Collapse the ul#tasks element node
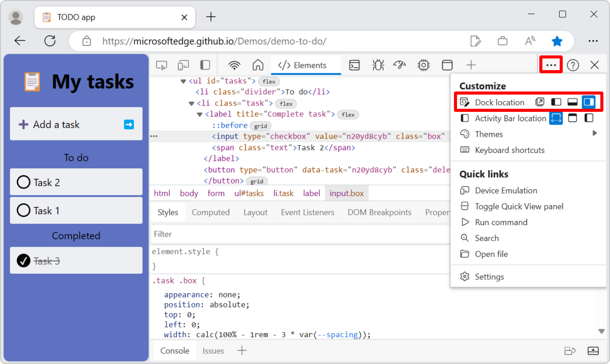Viewport: 610px width, 364px height. tap(184, 81)
